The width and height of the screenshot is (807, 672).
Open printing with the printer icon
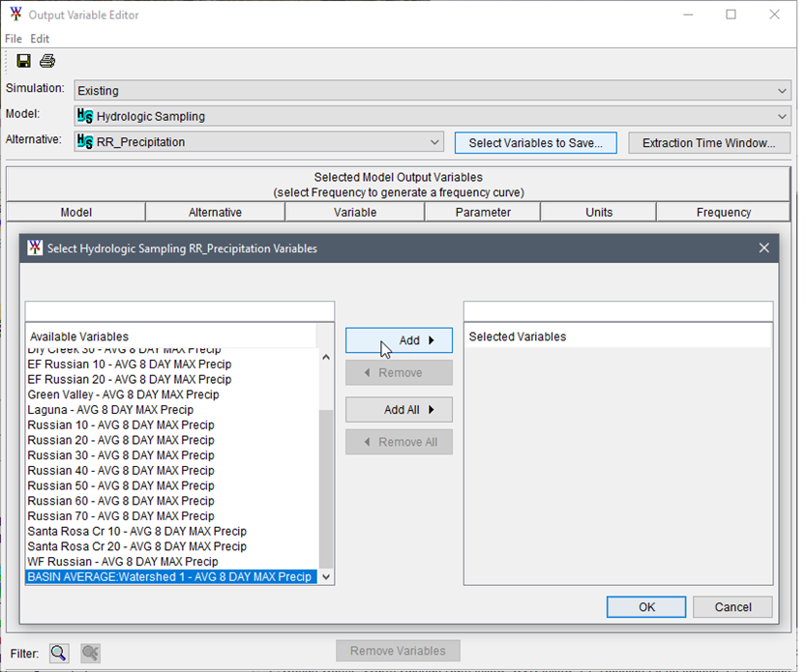46,60
